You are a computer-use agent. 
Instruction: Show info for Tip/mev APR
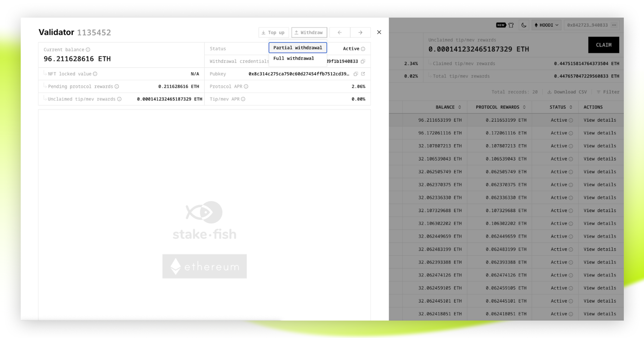click(243, 99)
